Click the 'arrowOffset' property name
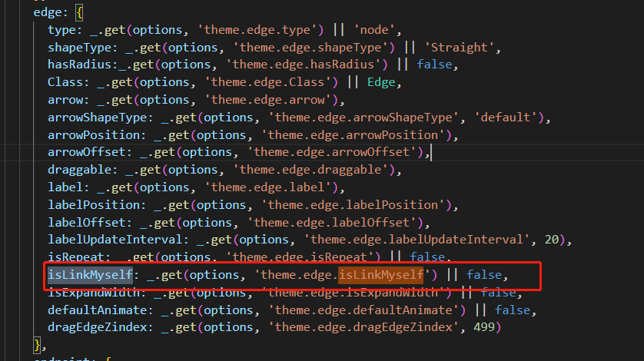Screen dimensions: 644x361 point(86,152)
